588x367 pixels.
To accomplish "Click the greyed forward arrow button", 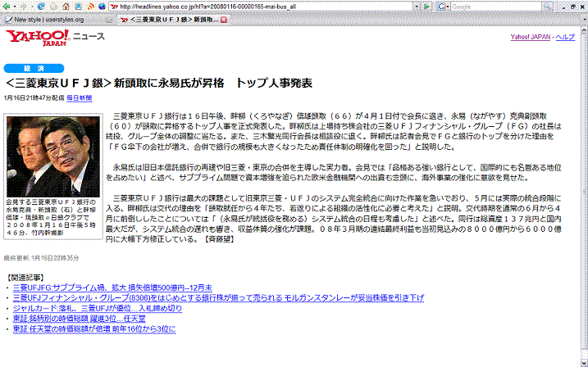I will point(24,7).
